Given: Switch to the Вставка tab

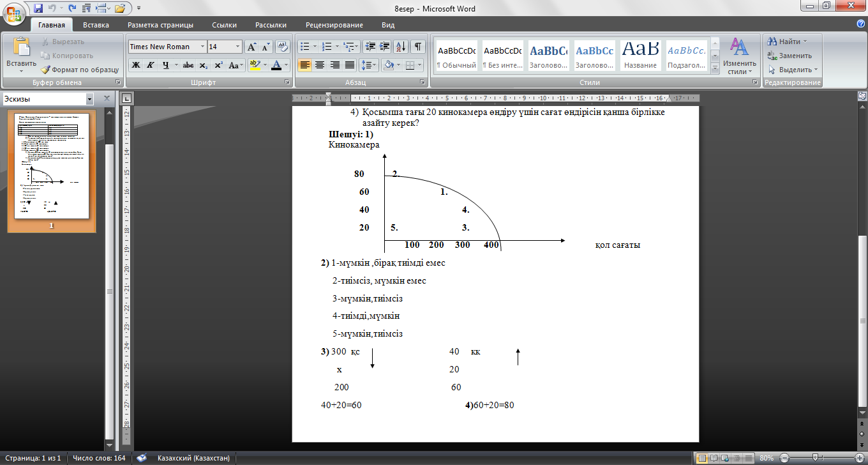Looking at the screenshot, I should (96, 25).
